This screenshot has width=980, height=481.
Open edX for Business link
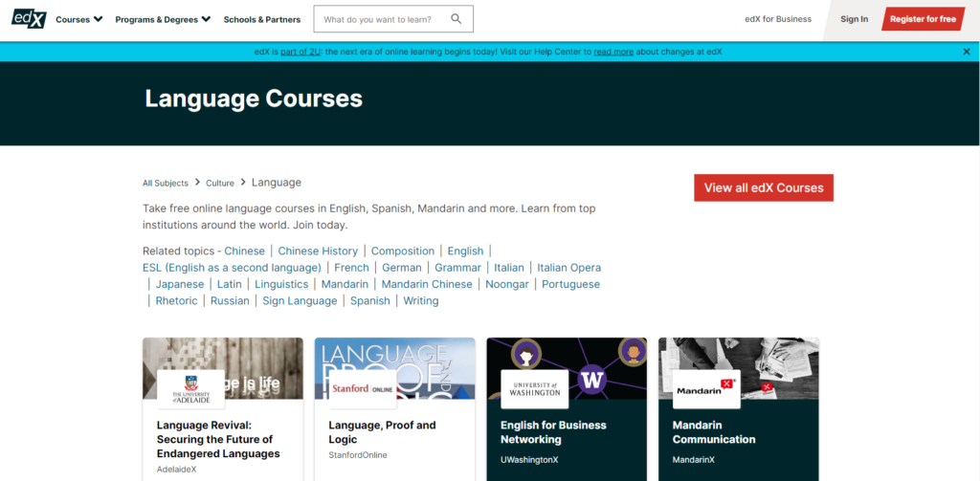point(778,19)
